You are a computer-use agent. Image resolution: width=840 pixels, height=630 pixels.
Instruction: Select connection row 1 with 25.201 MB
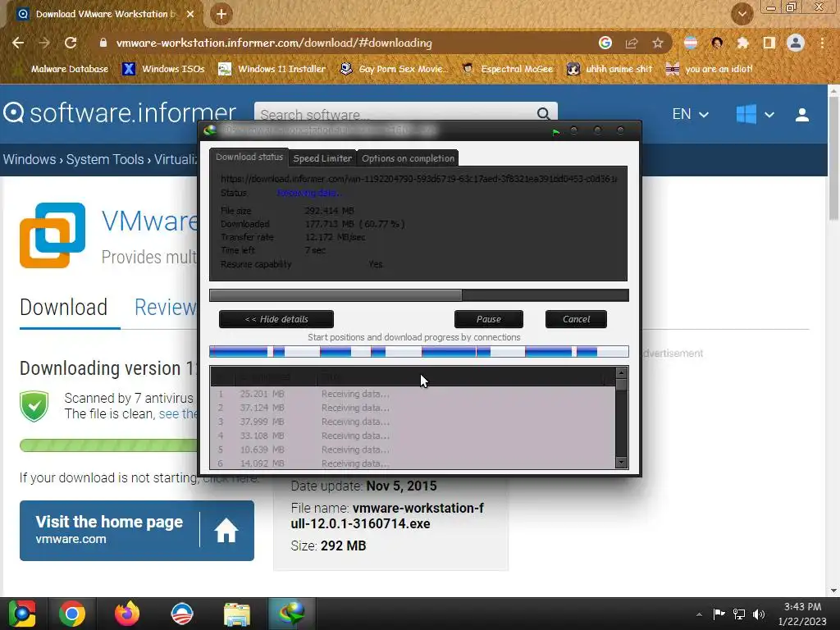click(413, 394)
